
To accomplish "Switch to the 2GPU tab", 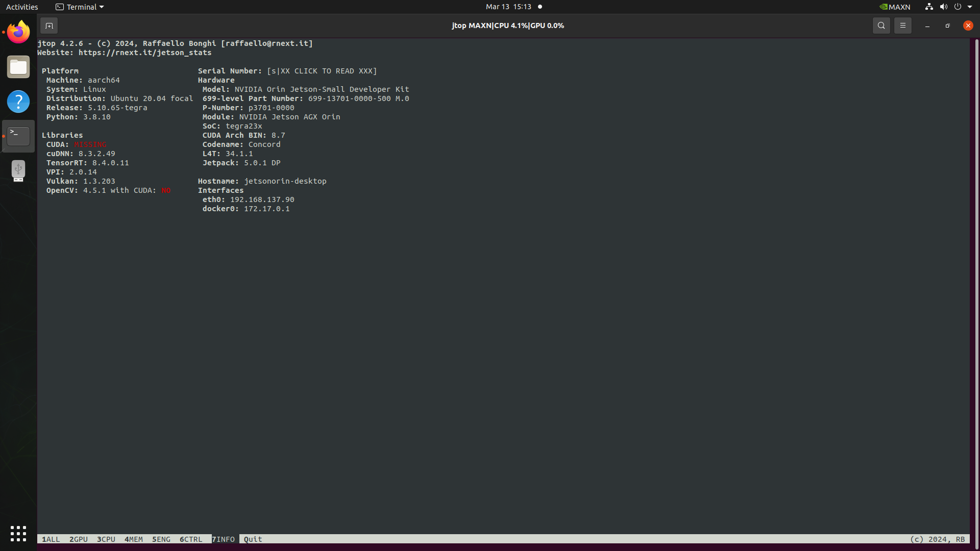I will coord(79,539).
